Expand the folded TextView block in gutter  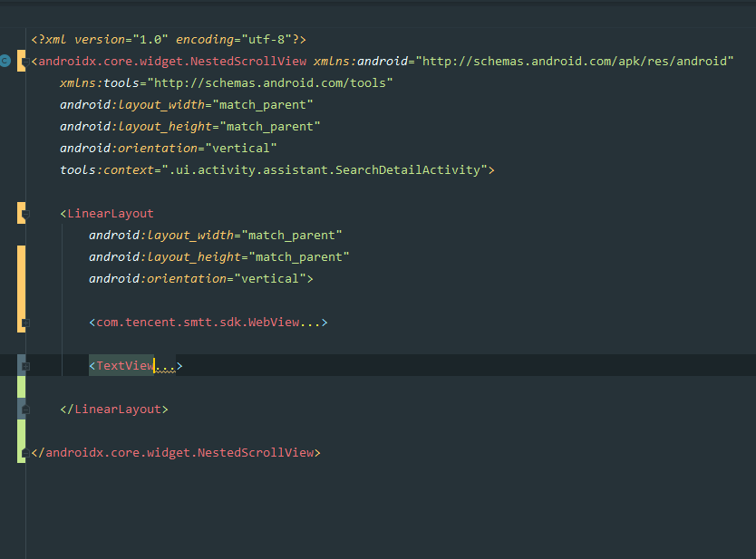[26, 366]
